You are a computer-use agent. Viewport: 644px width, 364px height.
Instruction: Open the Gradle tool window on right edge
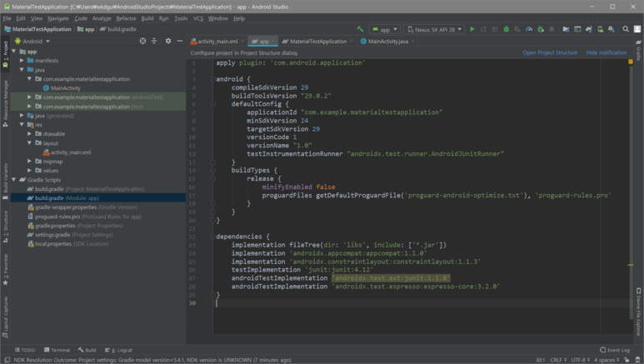click(639, 51)
